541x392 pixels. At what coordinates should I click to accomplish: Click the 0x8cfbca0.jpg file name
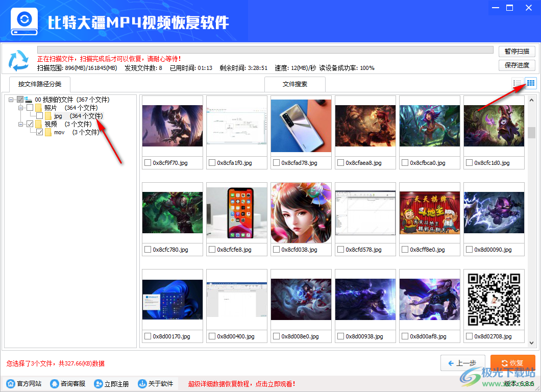point(428,163)
